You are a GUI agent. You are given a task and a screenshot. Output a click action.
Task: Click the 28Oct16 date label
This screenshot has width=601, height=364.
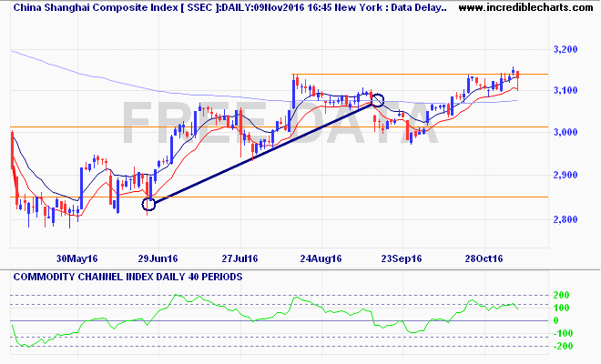tap(484, 258)
